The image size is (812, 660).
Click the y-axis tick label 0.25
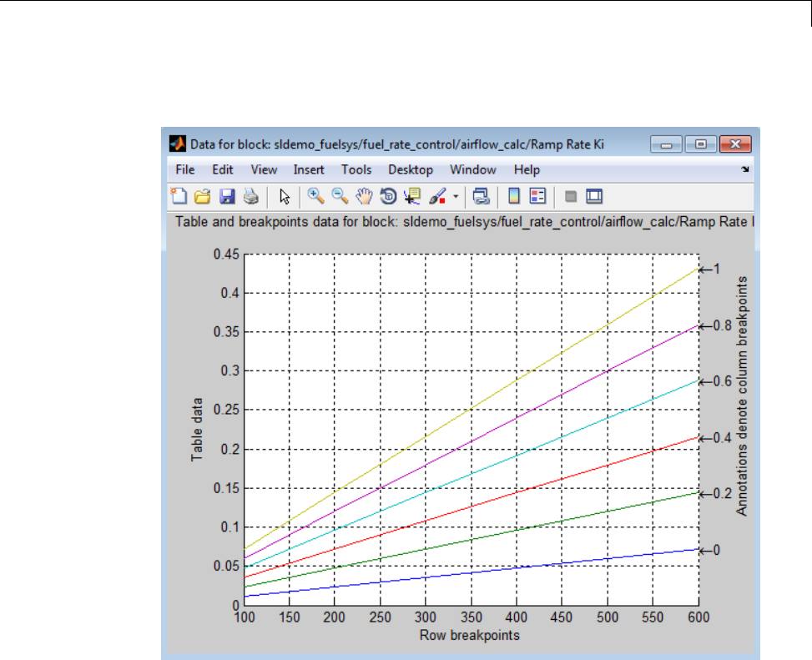pyautogui.click(x=226, y=410)
